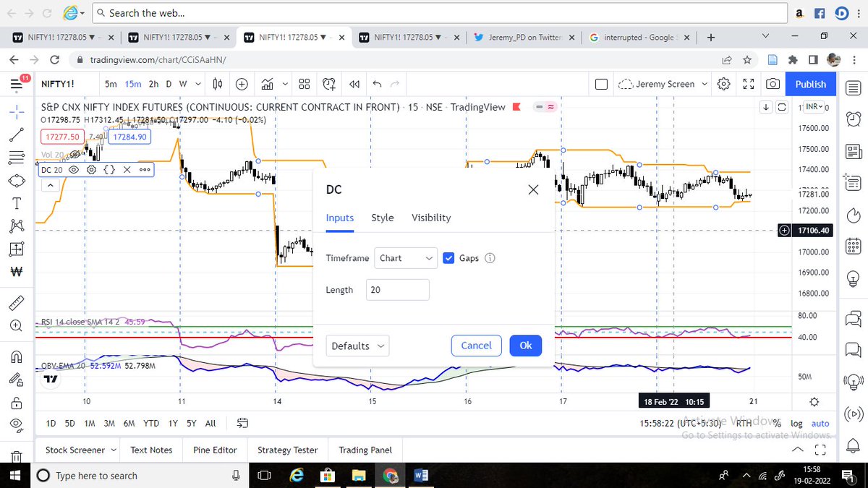This screenshot has height=488, width=868.
Task: Open the Timeframe Chart dropdown
Action: 406,258
